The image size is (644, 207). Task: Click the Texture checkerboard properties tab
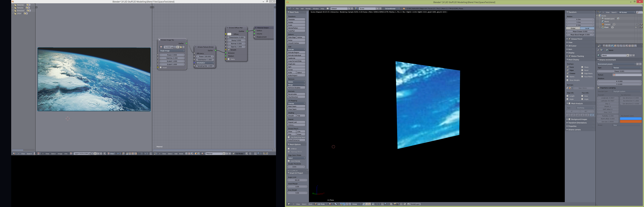coord(629,46)
